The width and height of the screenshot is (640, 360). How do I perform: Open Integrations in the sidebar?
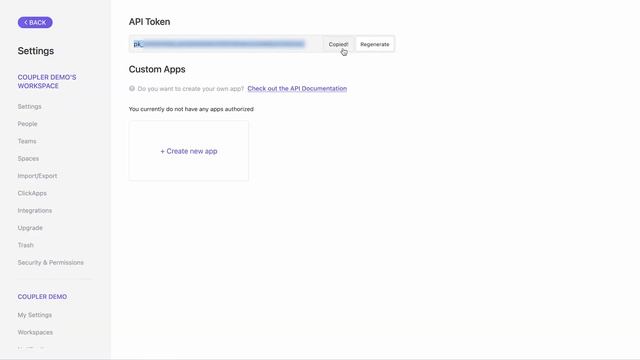pyautogui.click(x=35, y=211)
